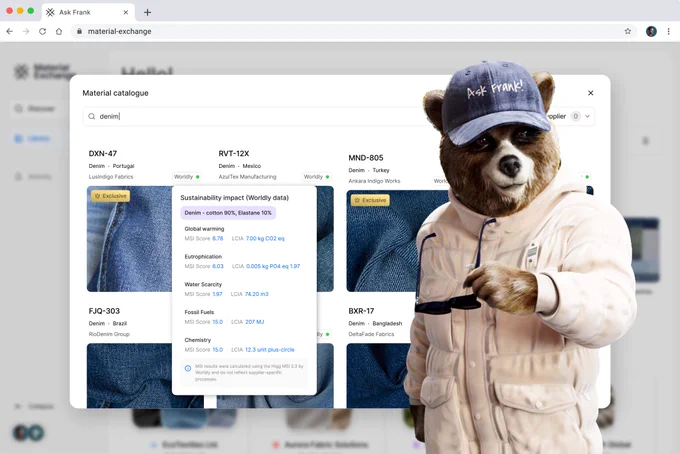Select the Ask Frank tab
This screenshot has height=454, width=680.
tap(88, 12)
